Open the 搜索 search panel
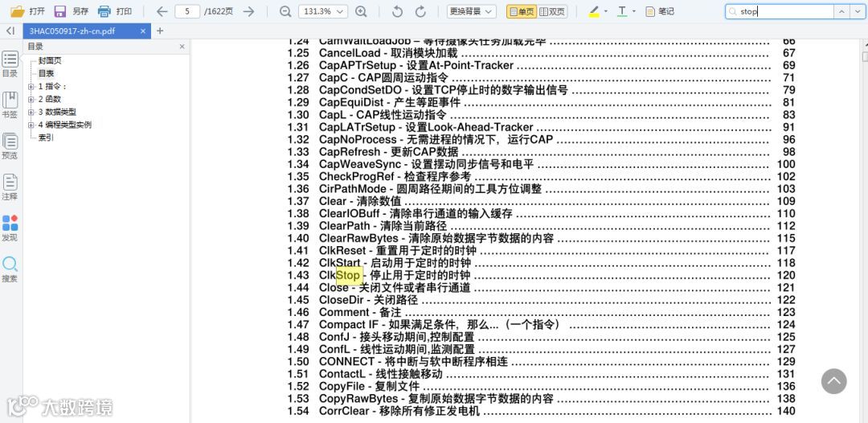The image size is (868, 423). [10, 269]
